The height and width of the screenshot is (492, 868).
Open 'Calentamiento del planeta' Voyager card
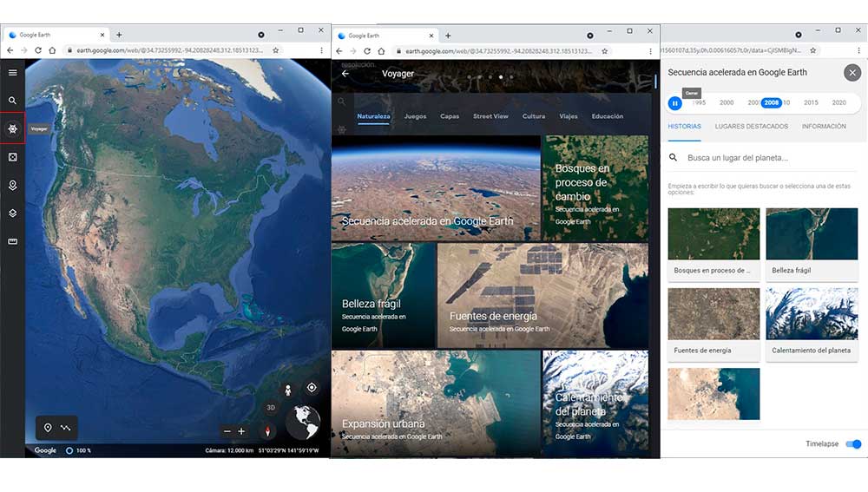[595, 403]
